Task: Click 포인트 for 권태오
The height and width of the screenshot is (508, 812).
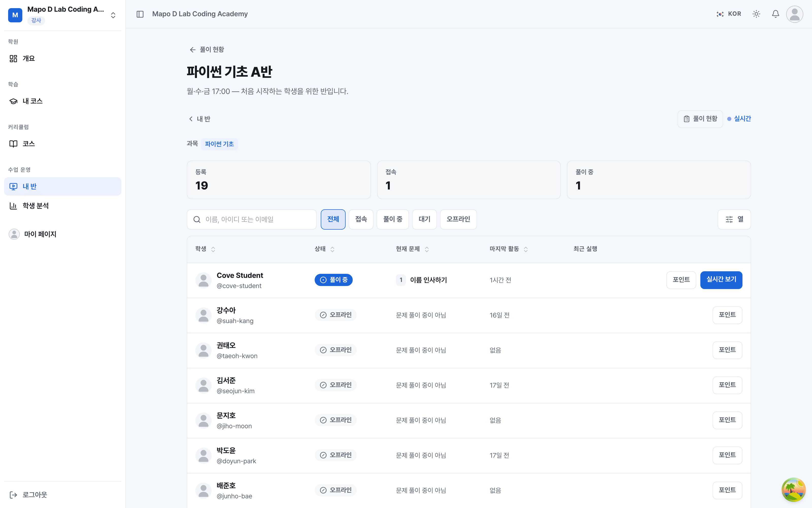Action: point(727,350)
